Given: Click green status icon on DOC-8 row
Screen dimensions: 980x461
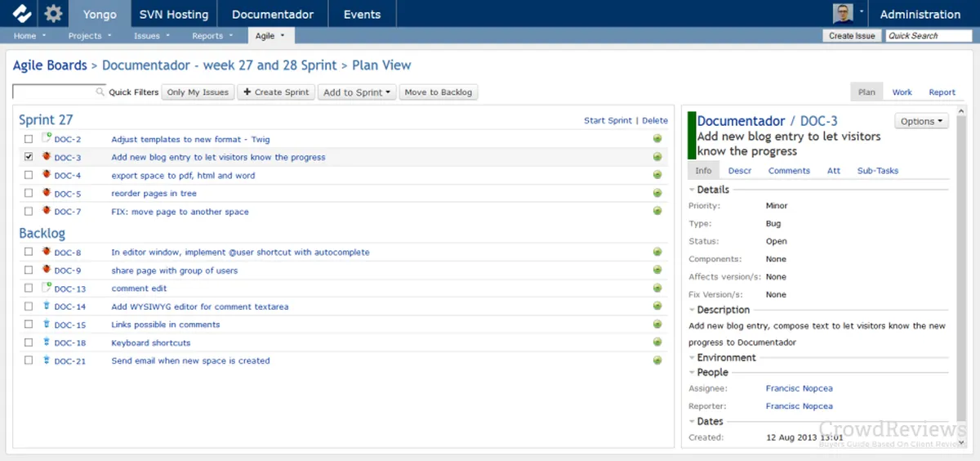Looking at the screenshot, I should [x=657, y=253].
